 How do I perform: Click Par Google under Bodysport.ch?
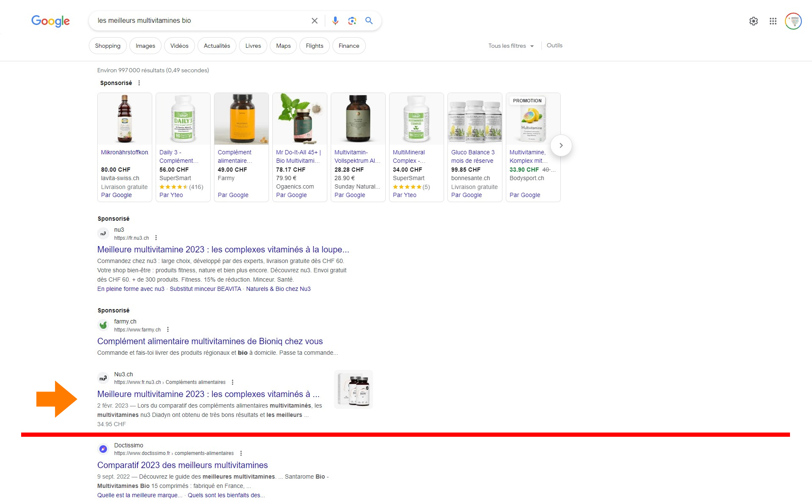(525, 195)
